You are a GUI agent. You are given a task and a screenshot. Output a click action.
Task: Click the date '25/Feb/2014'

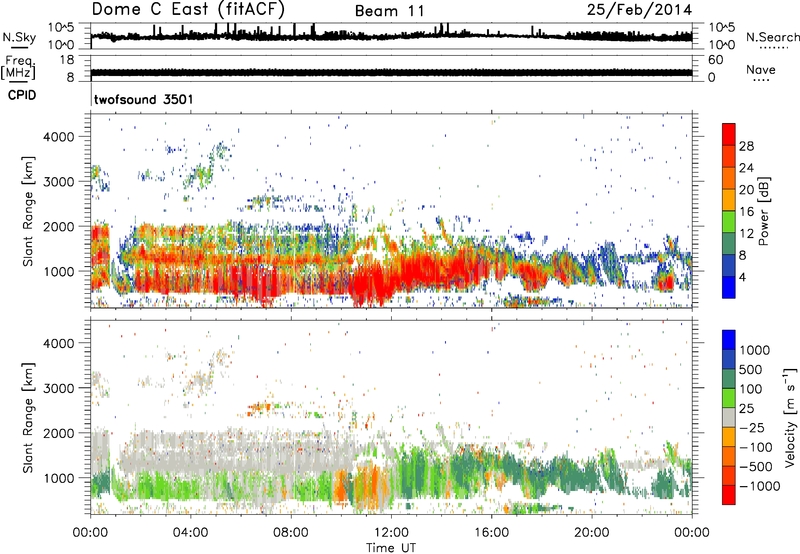point(639,10)
